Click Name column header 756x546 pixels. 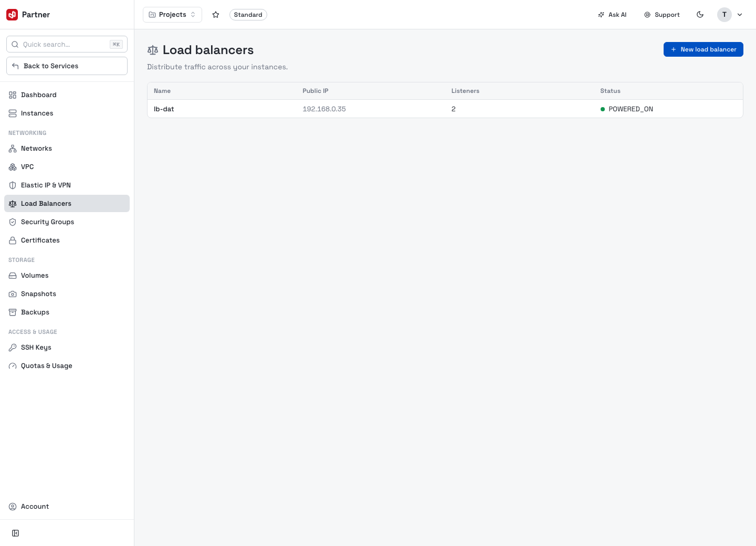[x=162, y=91]
